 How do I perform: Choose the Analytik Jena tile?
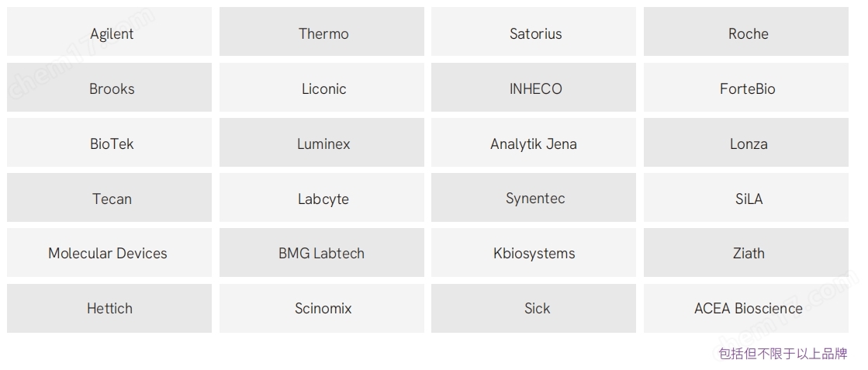point(534,143)
